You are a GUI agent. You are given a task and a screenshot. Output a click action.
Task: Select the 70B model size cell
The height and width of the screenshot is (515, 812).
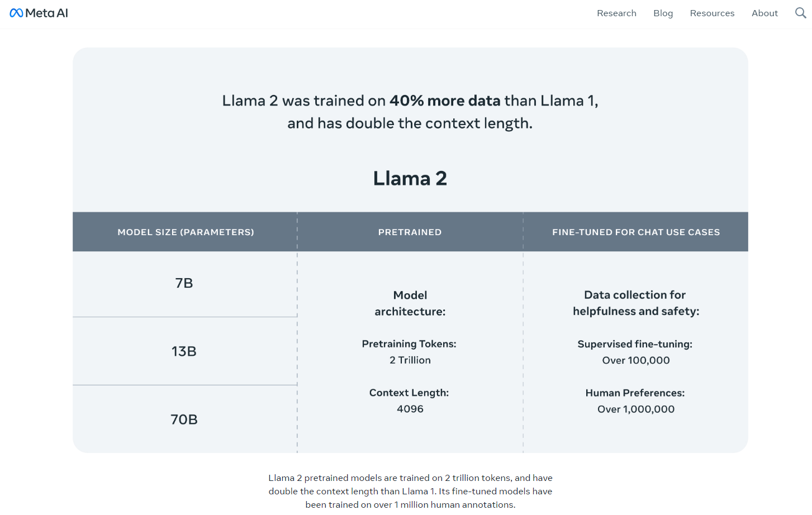tap(184, 419)
